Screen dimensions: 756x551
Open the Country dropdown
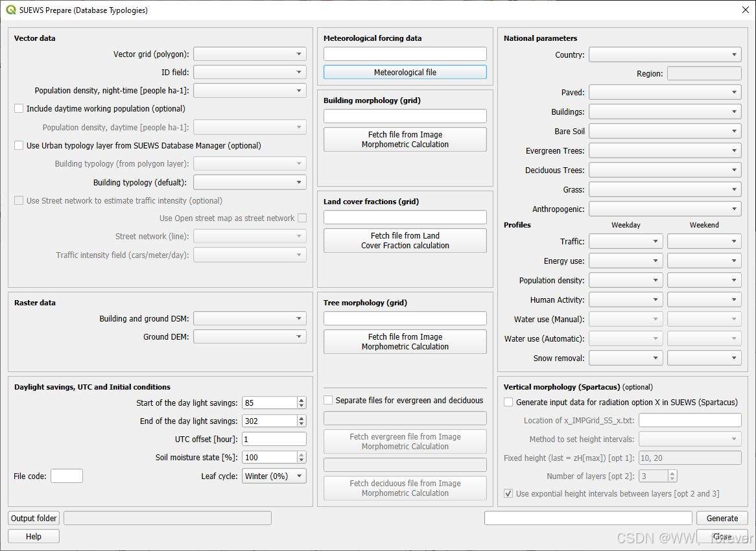pyautogui.click(x=665, y=54)
